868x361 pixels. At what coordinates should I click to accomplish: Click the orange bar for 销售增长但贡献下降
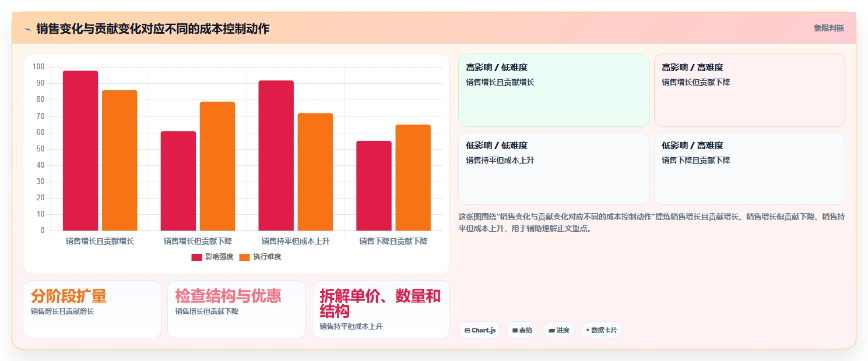[x=217, y=166]
